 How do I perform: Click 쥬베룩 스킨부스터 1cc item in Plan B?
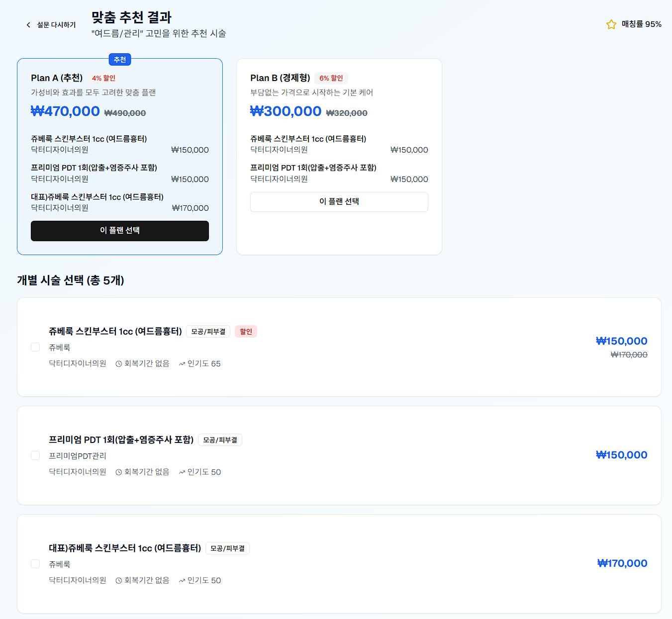pos(308,139)
